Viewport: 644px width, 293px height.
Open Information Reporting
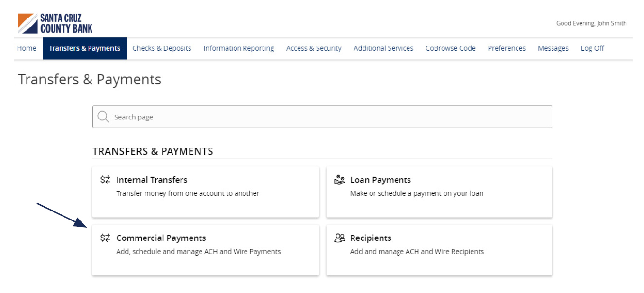[238, 48]
